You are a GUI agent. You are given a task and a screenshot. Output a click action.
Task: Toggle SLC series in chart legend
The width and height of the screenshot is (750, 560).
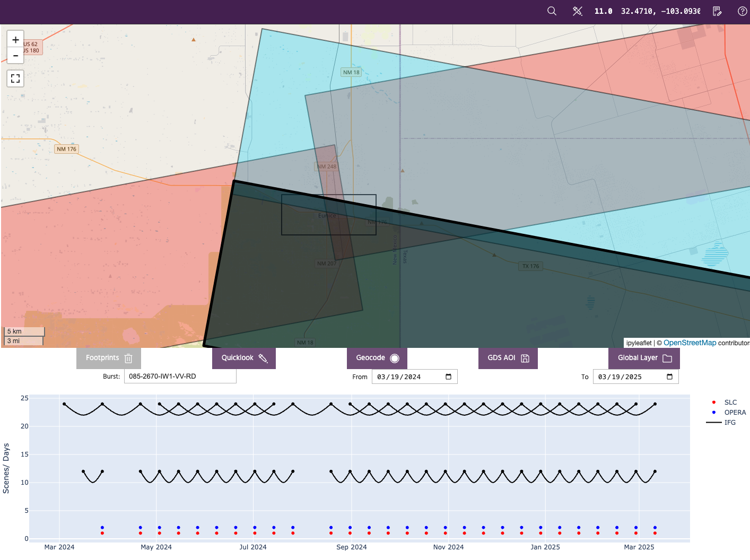coord(730,402)
